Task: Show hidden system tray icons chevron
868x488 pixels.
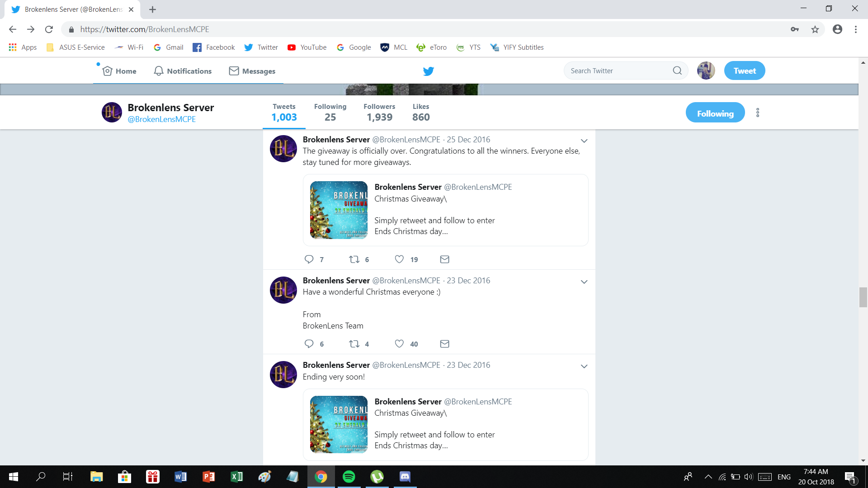Action: tap(708, 477)
